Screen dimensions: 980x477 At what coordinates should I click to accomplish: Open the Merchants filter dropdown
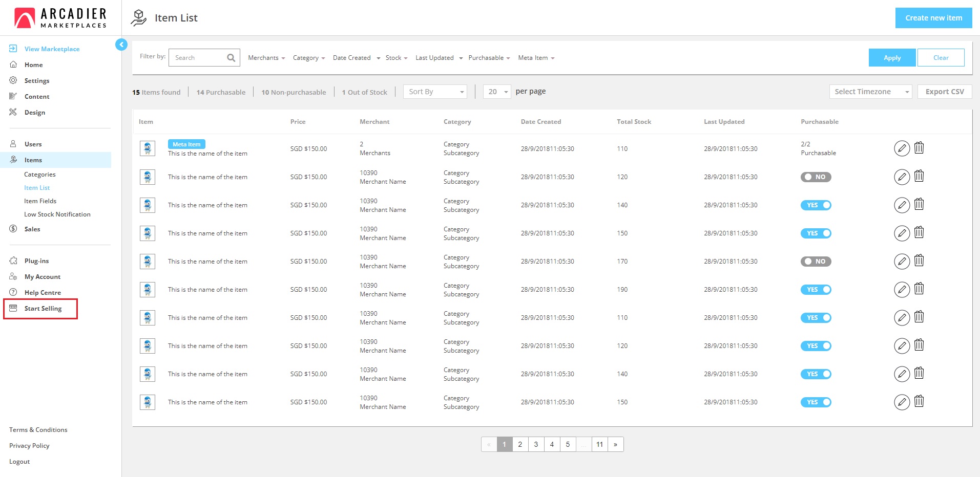coord(266,58)
